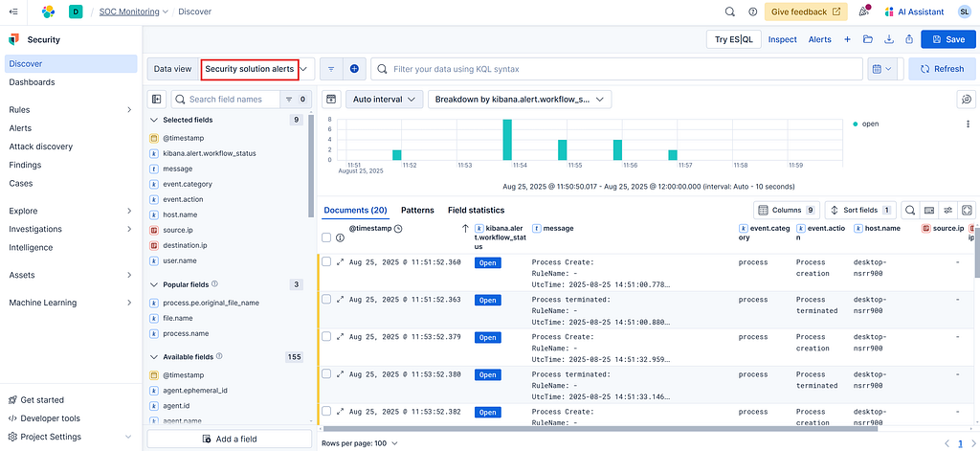Collapse the Selected fields section
The image size is (980, 451).
(x=153, y=120)
